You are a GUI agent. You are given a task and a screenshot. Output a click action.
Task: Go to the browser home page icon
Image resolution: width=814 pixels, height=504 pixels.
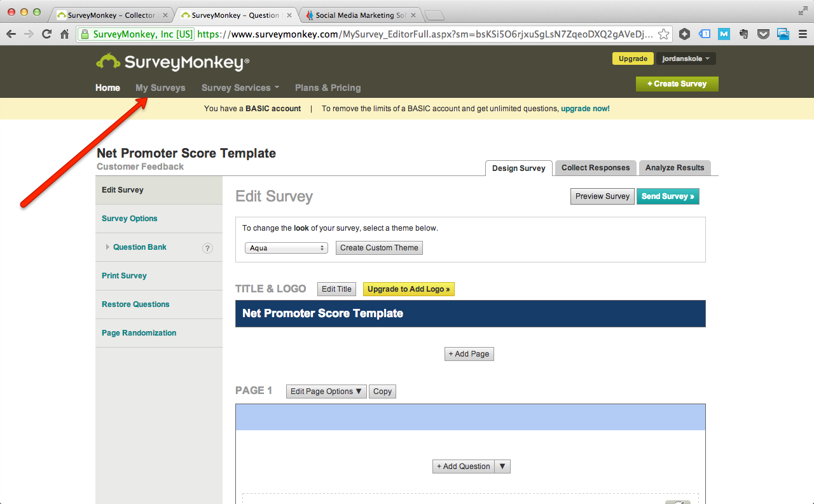point(64,34)
